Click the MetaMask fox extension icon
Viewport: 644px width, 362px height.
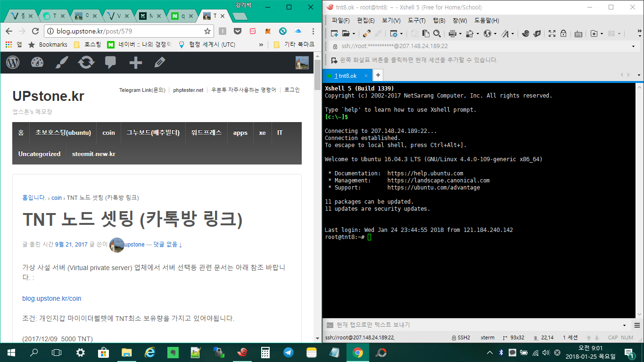(268, 31)
